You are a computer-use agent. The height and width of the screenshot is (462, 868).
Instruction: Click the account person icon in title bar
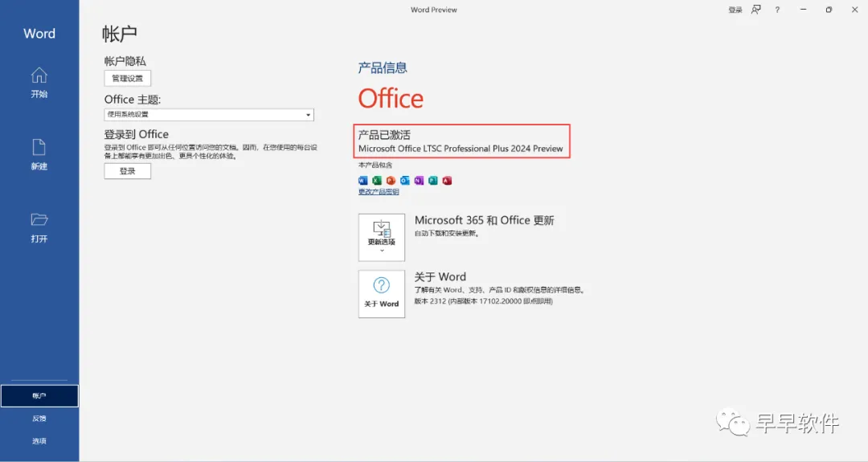[x=755, y=10]
